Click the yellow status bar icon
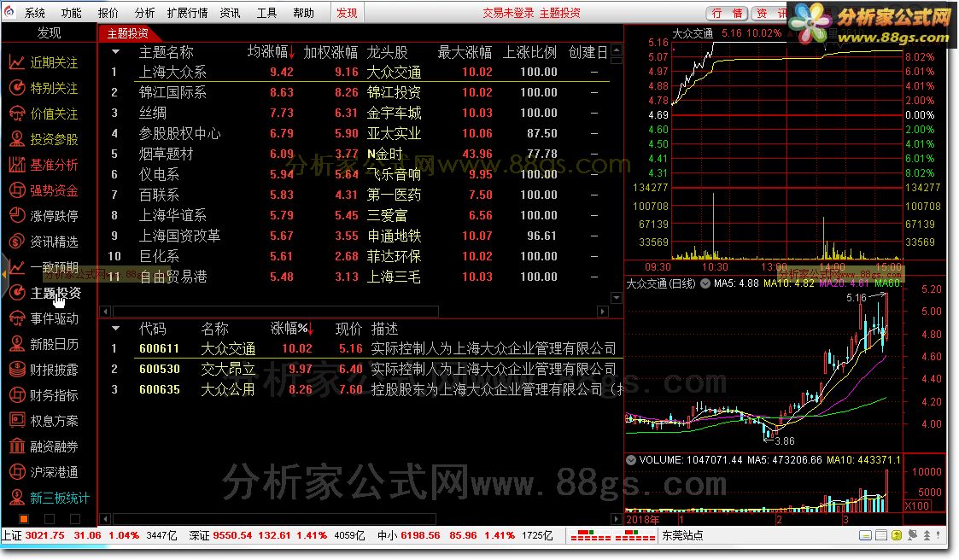 (897, 535)
